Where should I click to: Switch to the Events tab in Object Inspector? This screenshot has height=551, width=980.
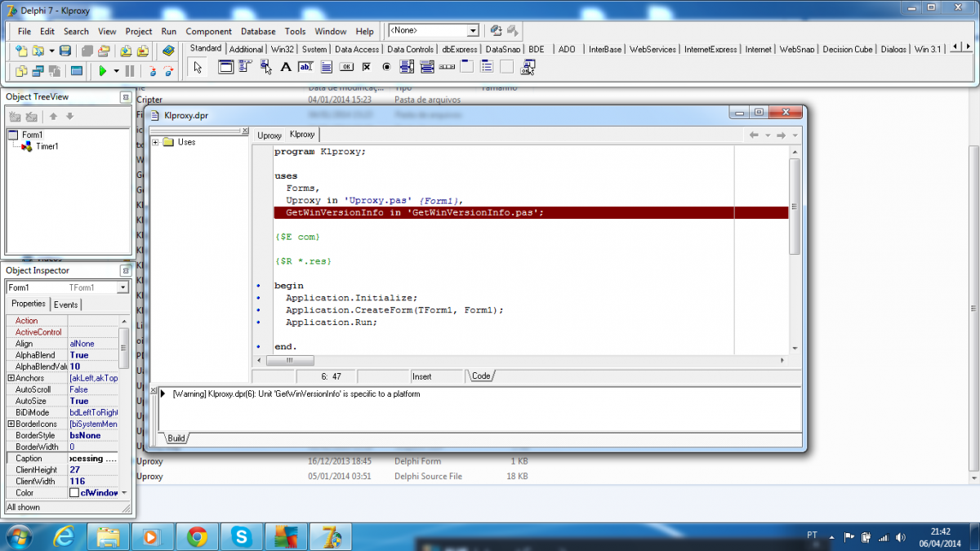(66, 304)
